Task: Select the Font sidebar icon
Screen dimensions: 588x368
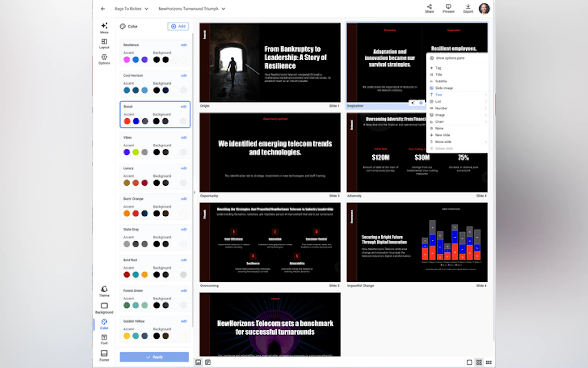Action: point(104,339)
